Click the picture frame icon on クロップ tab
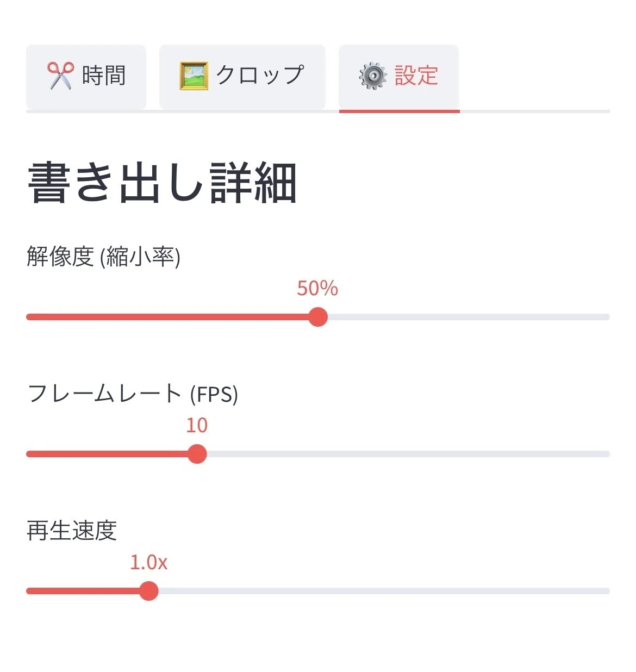The height and width of the screenshot is (672, 636). click(x=194, y=76)
